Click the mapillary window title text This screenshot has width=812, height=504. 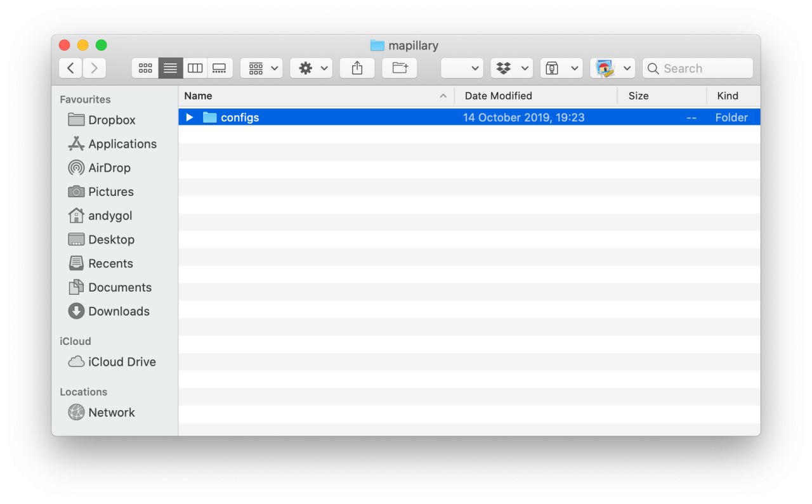pyautogui.click(x=414, y=46)
